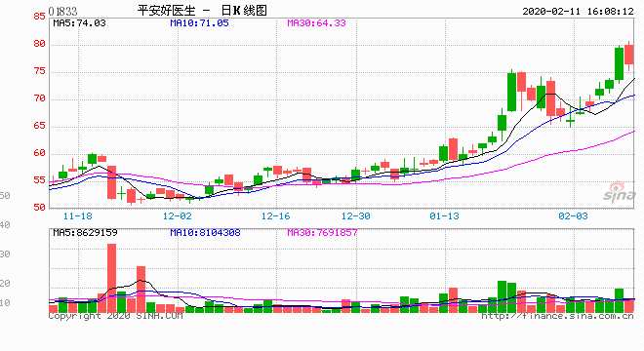Click the volume MA5:8629159 label
Screen dimensions: 644x351
pos(85,233)
